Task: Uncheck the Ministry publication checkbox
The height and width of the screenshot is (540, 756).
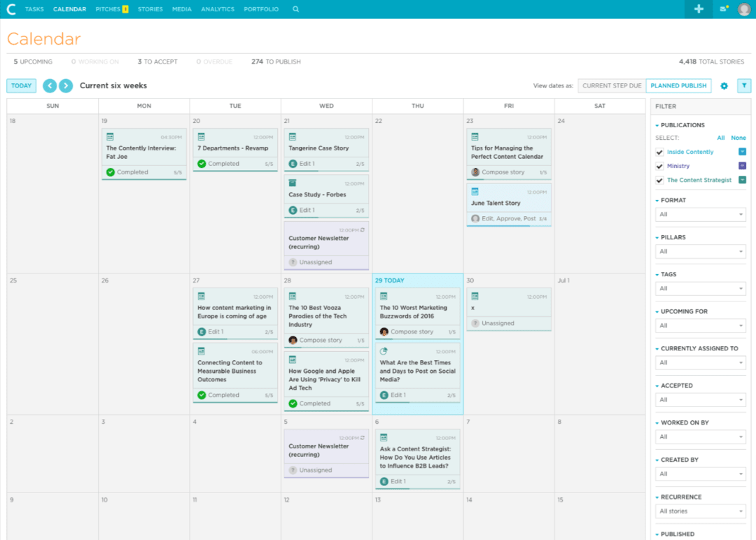Action: point(659,166)
